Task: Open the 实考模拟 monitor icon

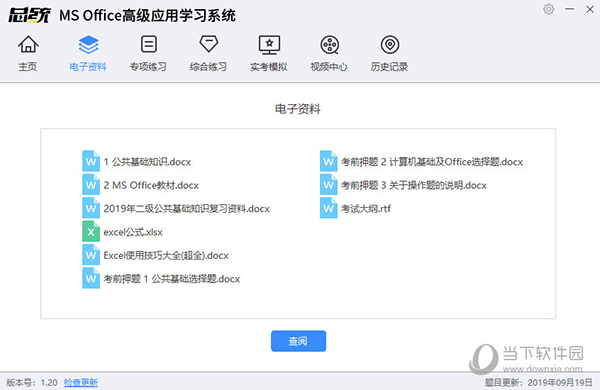Action: (269, 45)
